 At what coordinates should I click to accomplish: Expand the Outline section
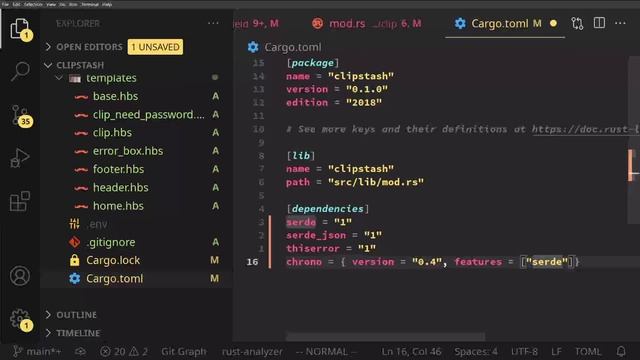[x=48, y=315]
